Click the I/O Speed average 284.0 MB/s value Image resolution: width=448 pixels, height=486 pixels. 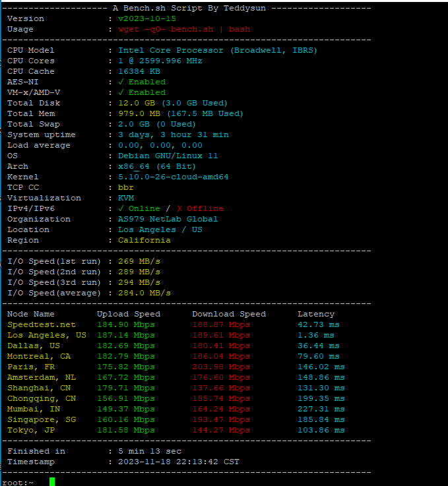pos(144,293)
